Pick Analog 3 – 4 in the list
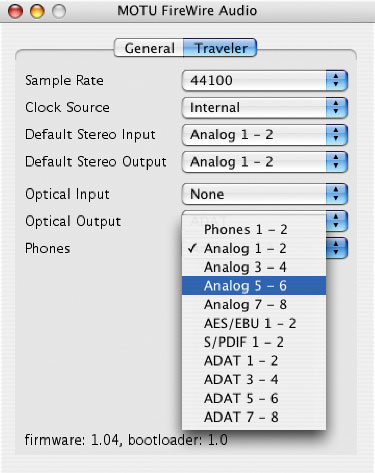The height and width of the screenshot is (473, 375). tap(254, 267)
